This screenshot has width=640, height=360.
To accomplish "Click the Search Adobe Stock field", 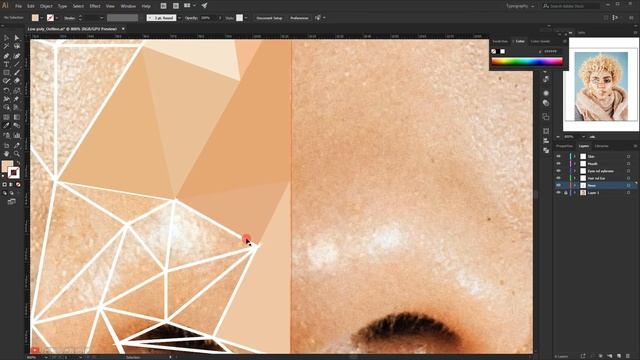I will pos(571,6).
